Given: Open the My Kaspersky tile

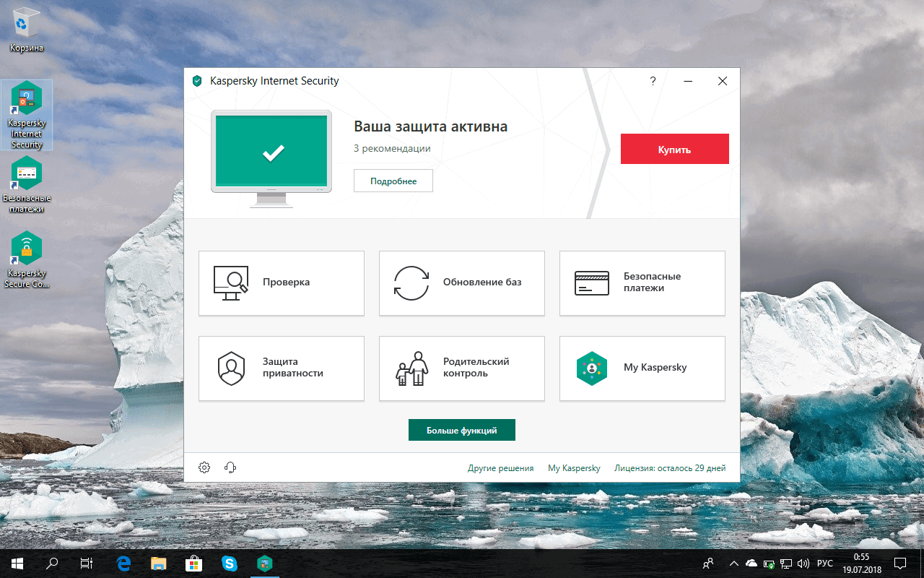Looking at the screenshot, I should click(x=642, y=368).
